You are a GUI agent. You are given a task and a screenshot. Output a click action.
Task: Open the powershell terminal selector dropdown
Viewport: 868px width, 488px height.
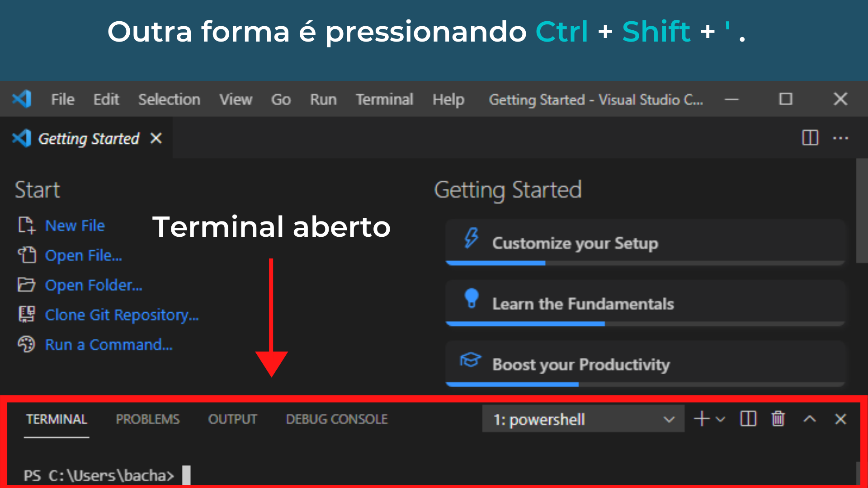pyautogui.click(x=583, y=419)
